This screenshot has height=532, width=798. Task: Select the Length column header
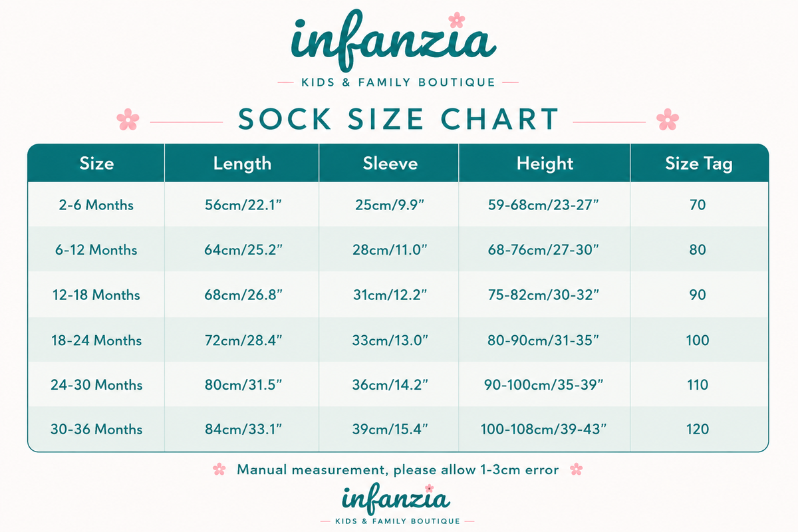tap(242, 163)
